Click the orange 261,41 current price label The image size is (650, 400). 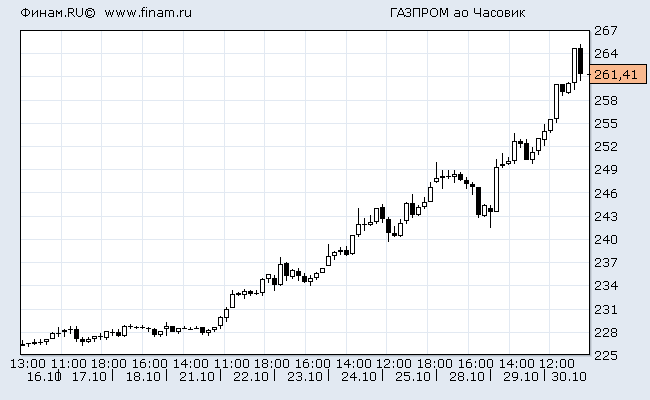pos(618,74)
